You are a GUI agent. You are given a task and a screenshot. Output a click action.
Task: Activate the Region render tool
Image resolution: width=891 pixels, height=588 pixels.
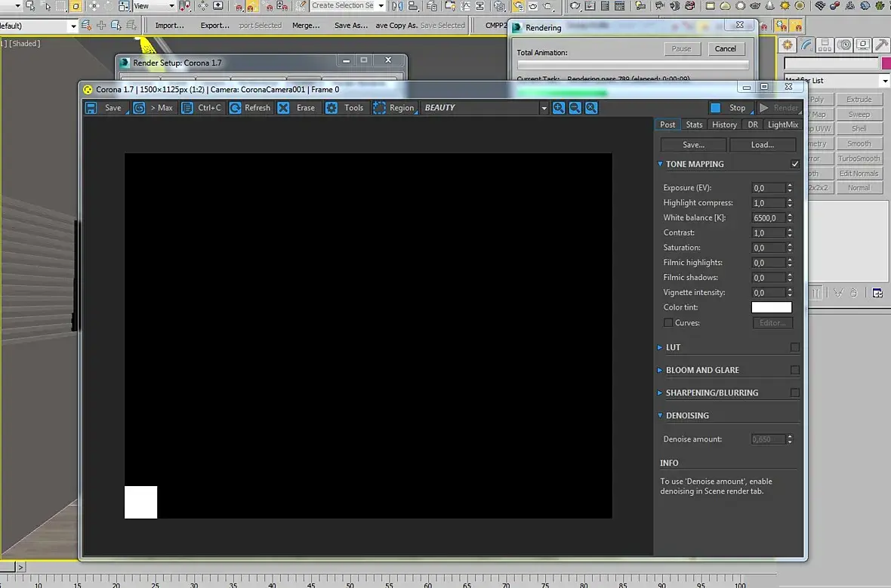click(x=379, y=108)
